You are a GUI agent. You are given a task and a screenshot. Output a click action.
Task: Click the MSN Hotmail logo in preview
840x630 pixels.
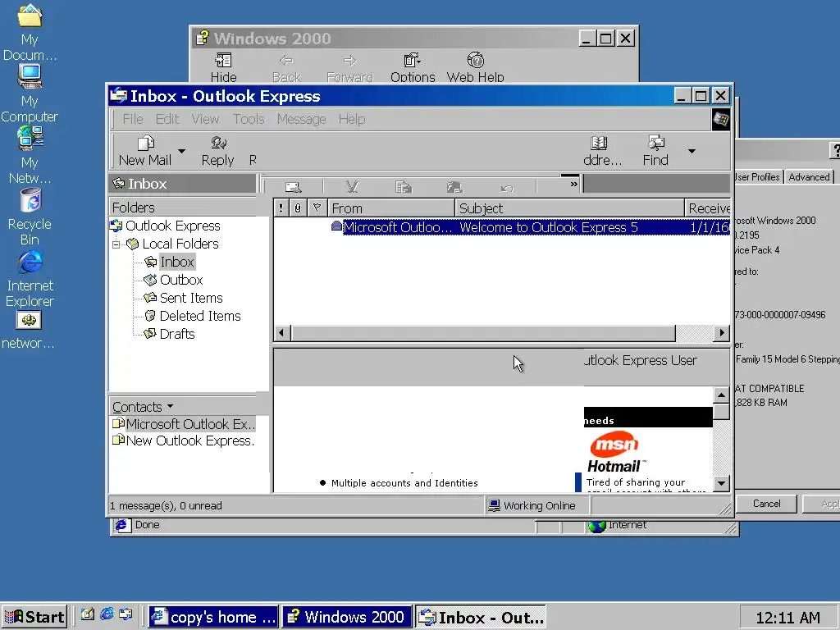point(615,452)
